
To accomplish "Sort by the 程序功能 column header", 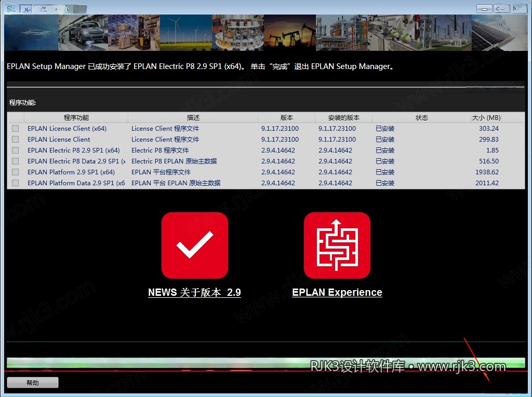I will tap(76, 118).
